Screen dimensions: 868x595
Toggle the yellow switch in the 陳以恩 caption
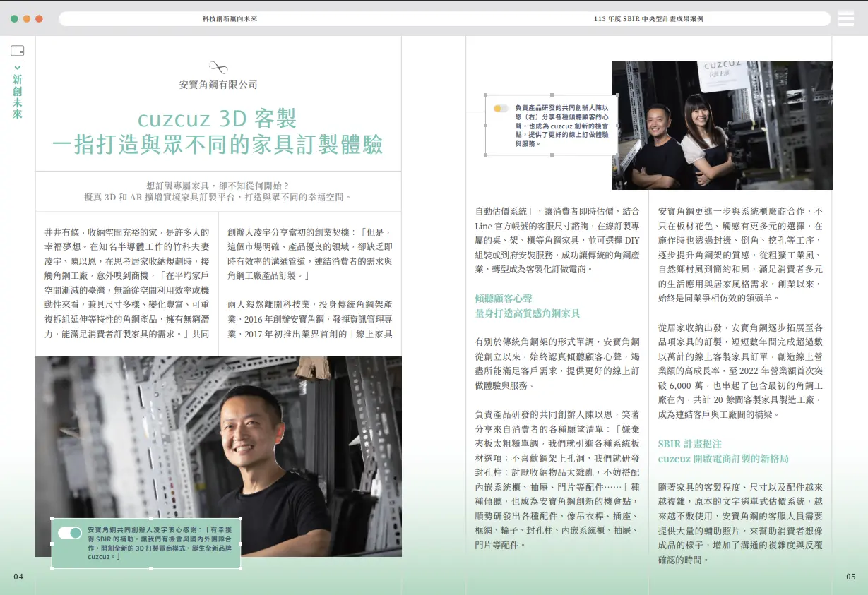501,109
